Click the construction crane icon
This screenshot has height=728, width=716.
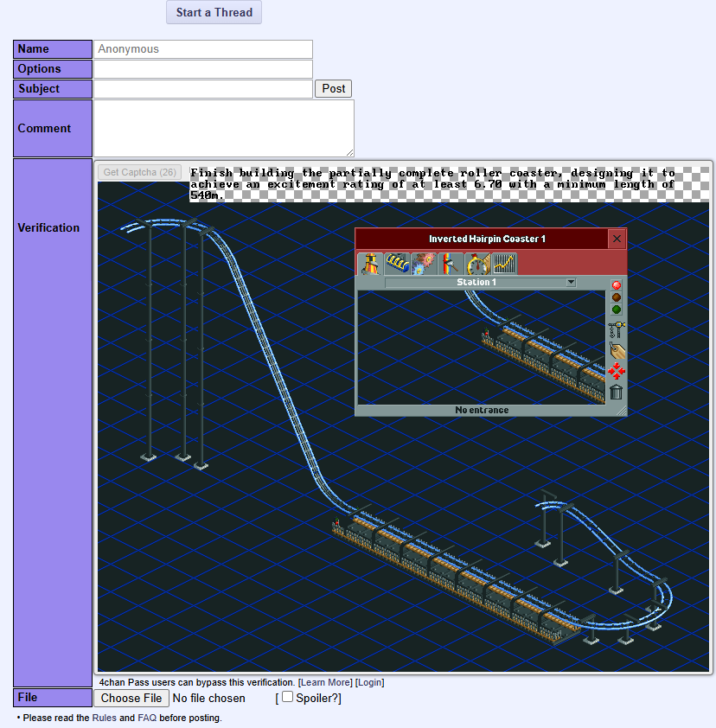[x=617, y=330]
